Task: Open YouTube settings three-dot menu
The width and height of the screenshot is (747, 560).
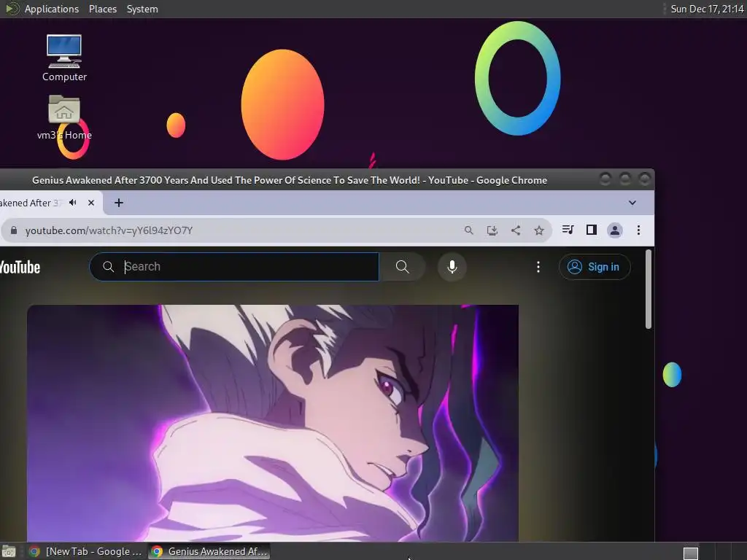Action: pos(538,267)
